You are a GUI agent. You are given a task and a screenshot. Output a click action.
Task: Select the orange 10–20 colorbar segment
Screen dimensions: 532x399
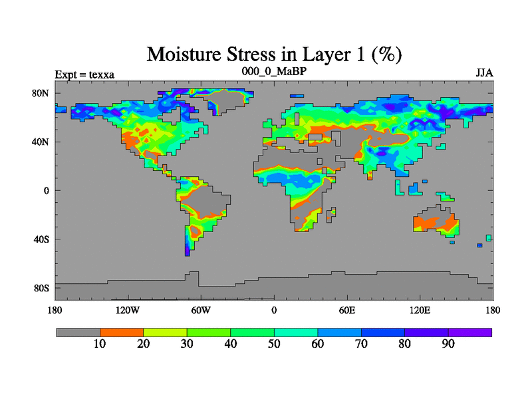[x=122, y=332]
